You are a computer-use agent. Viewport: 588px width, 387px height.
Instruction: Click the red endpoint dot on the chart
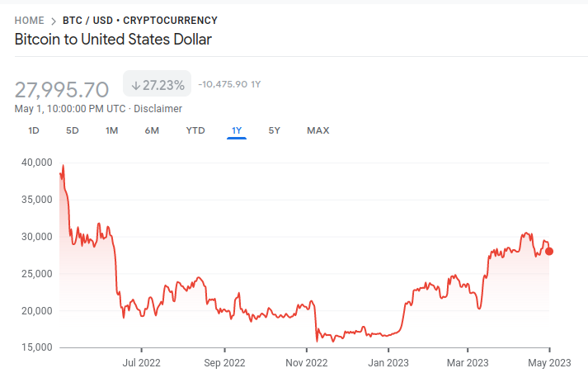(549, 251)
